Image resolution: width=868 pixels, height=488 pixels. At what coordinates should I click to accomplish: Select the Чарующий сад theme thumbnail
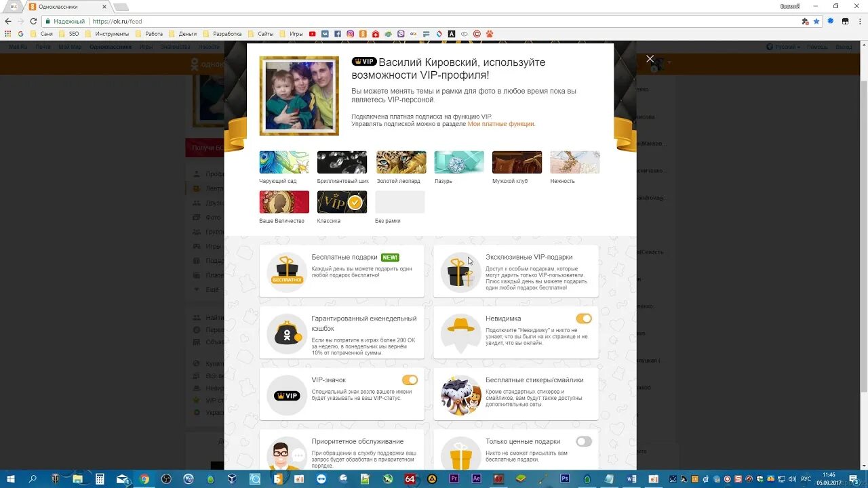pyautogui.click(x=284, y=163)
